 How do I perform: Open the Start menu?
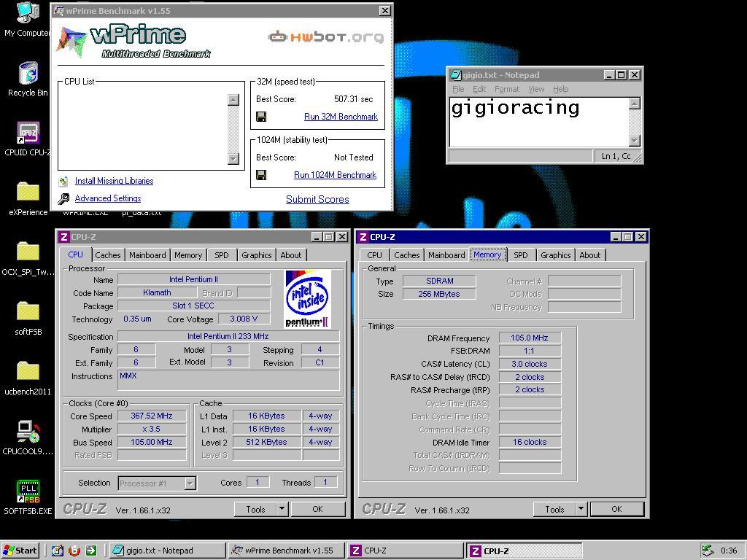pyautogui.click(x=20, y=551)
